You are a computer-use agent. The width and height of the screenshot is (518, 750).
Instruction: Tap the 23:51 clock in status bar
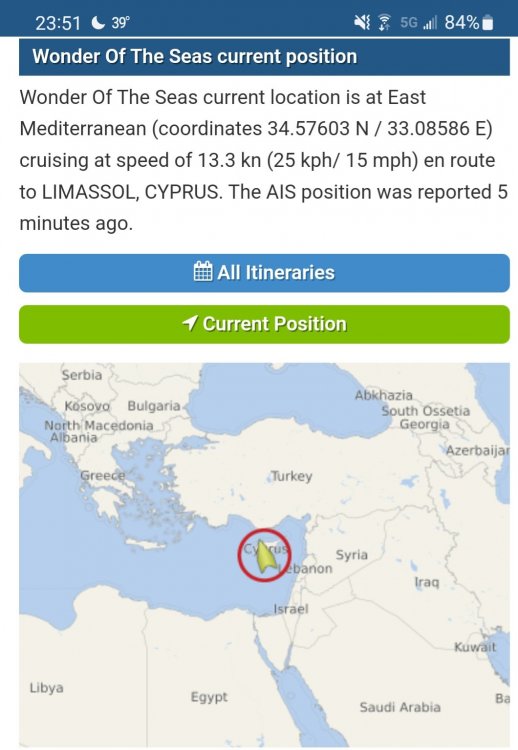pos(58,22)
